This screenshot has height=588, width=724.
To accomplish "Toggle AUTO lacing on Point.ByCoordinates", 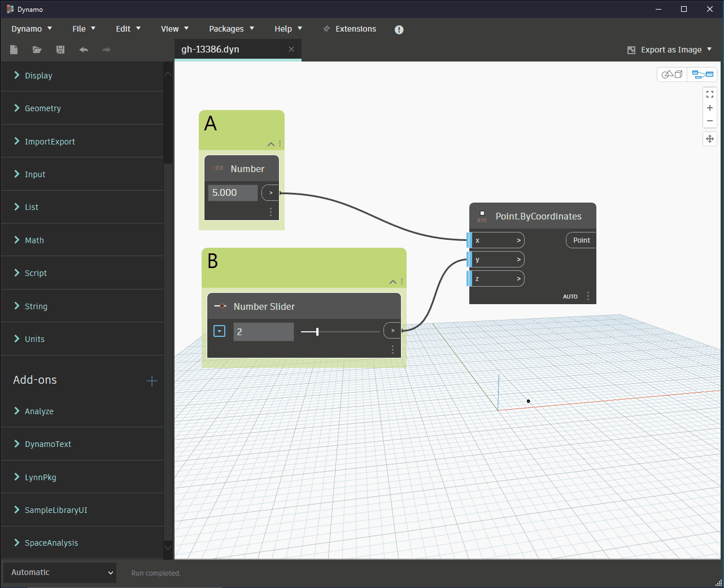I will coord(570,296).
